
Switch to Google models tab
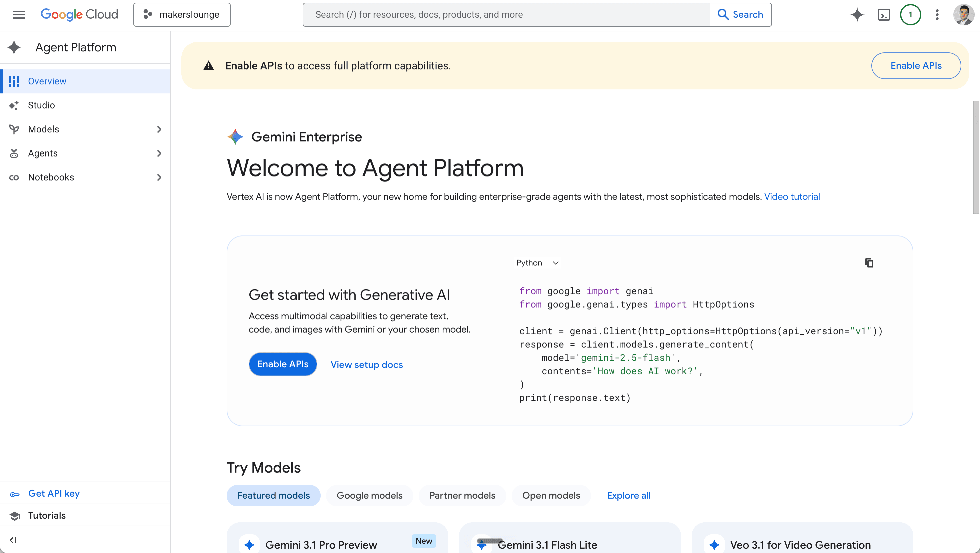click(369, 495)
